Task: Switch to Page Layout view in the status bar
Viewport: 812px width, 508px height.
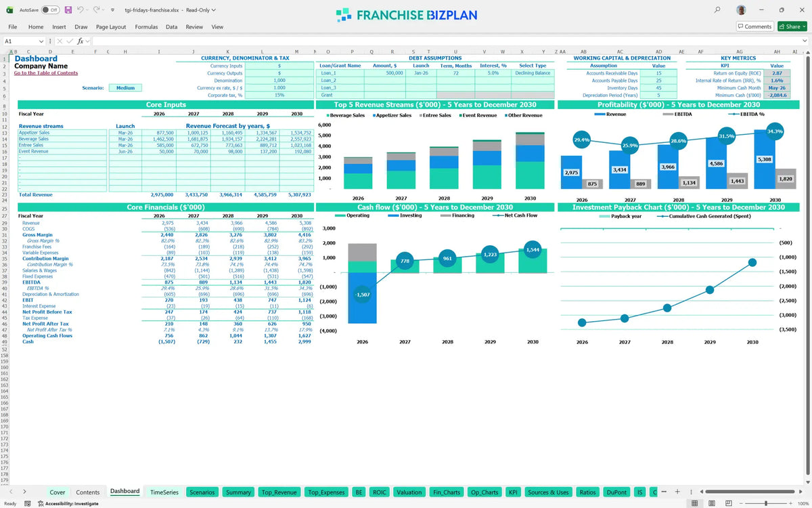Action: (x=713, y=503)
